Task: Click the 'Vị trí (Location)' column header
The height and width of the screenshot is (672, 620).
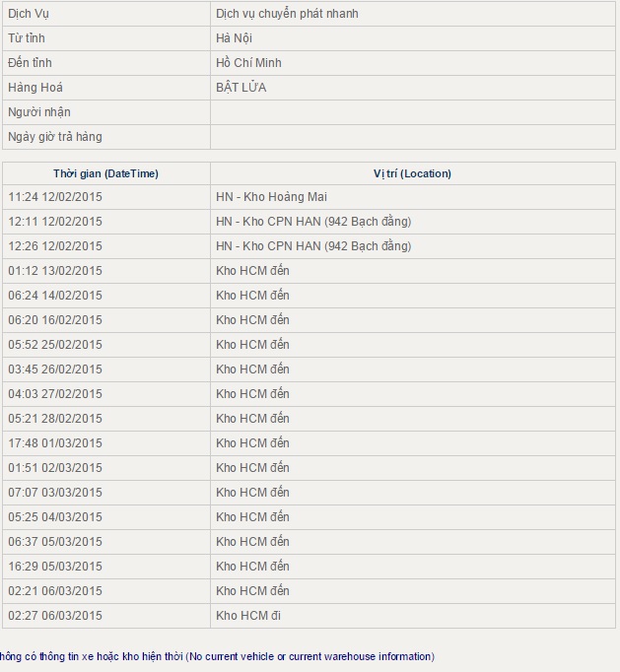Action: [412, 173]
